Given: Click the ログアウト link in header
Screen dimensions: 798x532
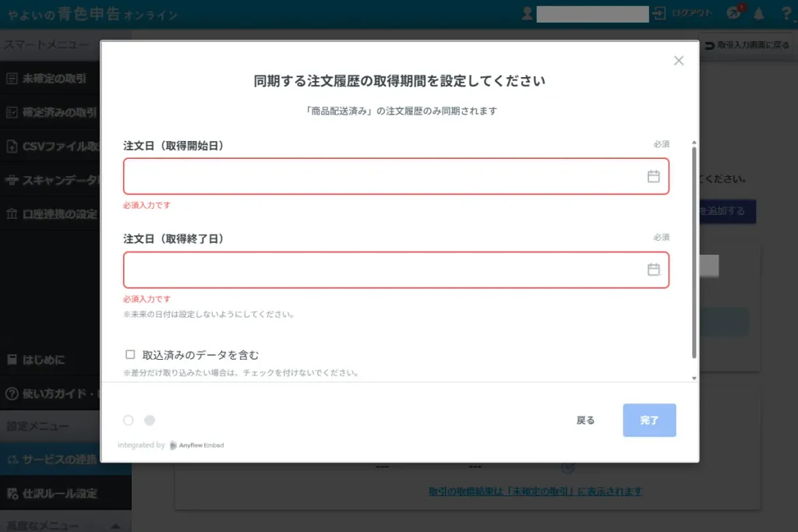Looking at the screenshot, I should pyautogui.click(x=692, y=13).
